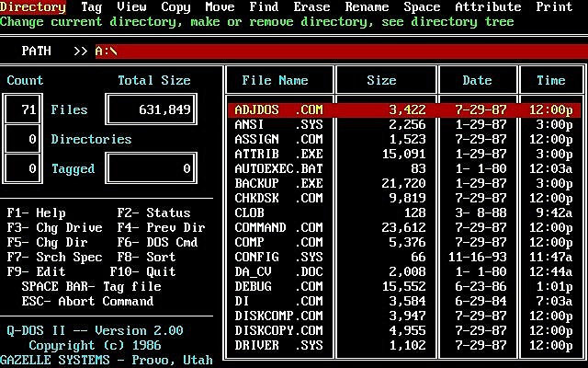Click the F6- DOS Cmd shortcut
Image resolution: width=588 pixels, height=368 pixels.
[157, 242]
